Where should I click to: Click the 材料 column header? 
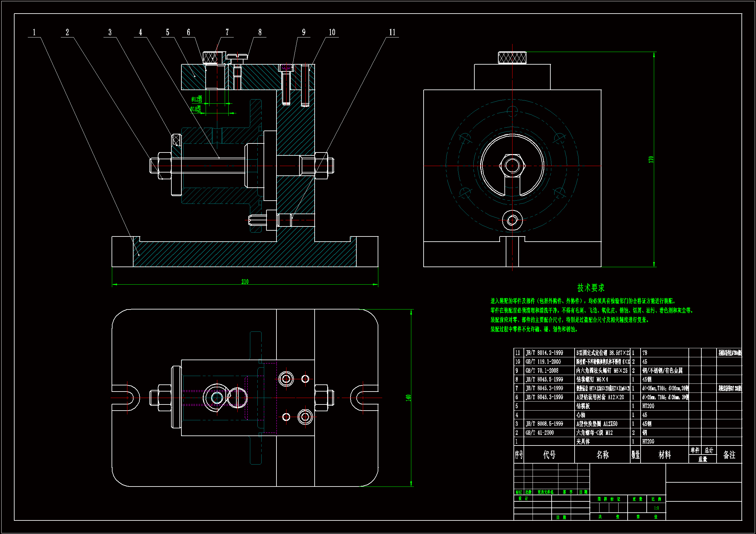click(664, 455)
